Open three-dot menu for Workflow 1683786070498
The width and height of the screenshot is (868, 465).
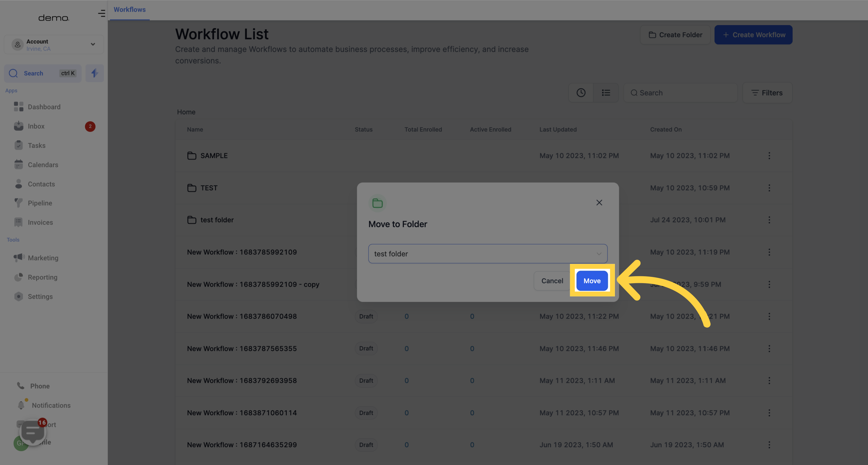769,316
